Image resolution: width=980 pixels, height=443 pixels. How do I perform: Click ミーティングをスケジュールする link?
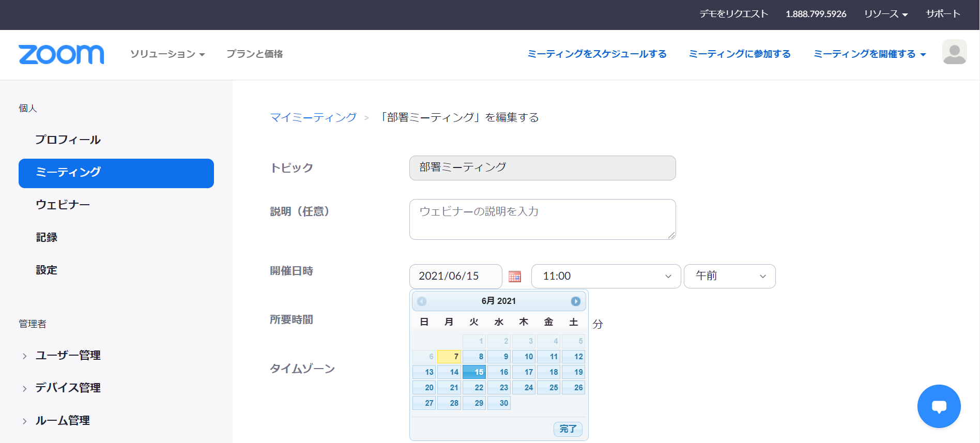(x=597, y=54)
